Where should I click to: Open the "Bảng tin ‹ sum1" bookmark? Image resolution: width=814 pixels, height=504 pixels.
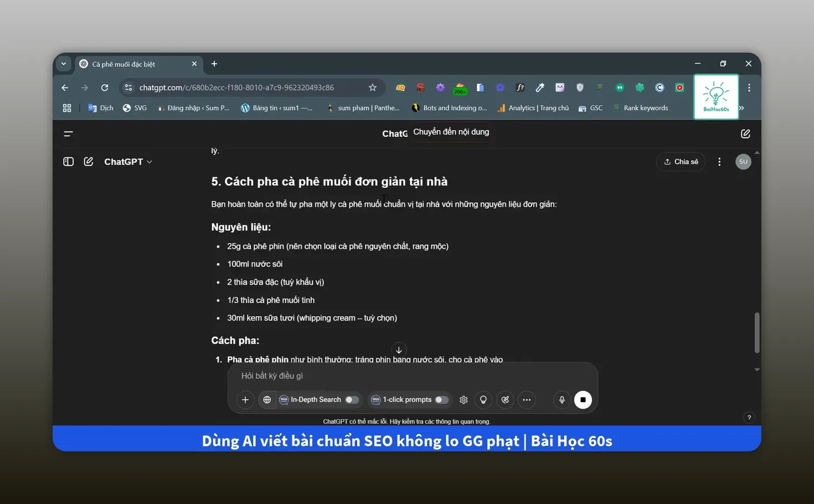pyautogui.click(x=276, y=108)
